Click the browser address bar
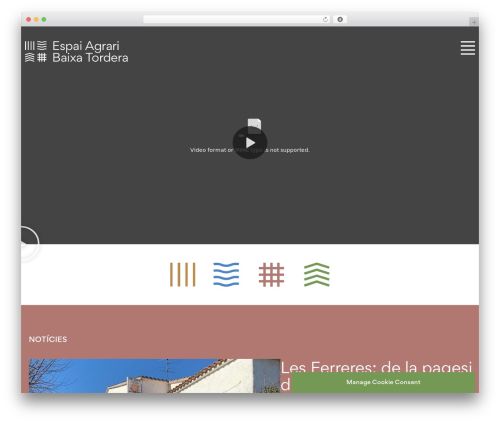This screenshot has height=423, width=500. (237, 20)
